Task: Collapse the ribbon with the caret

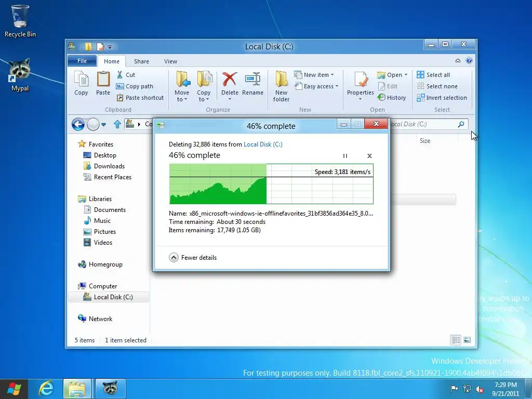Action: coord(458,61)
